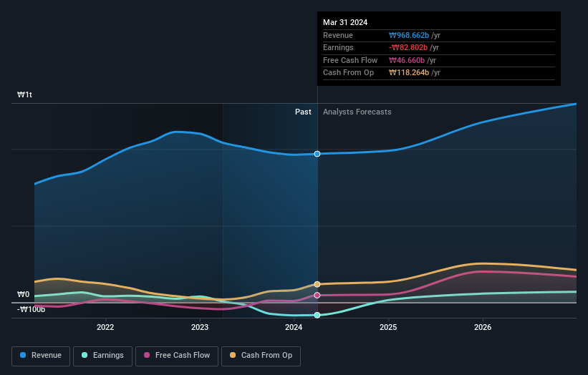Click the teal Earnings data point marker
The image size is (588, 375).
317,315
